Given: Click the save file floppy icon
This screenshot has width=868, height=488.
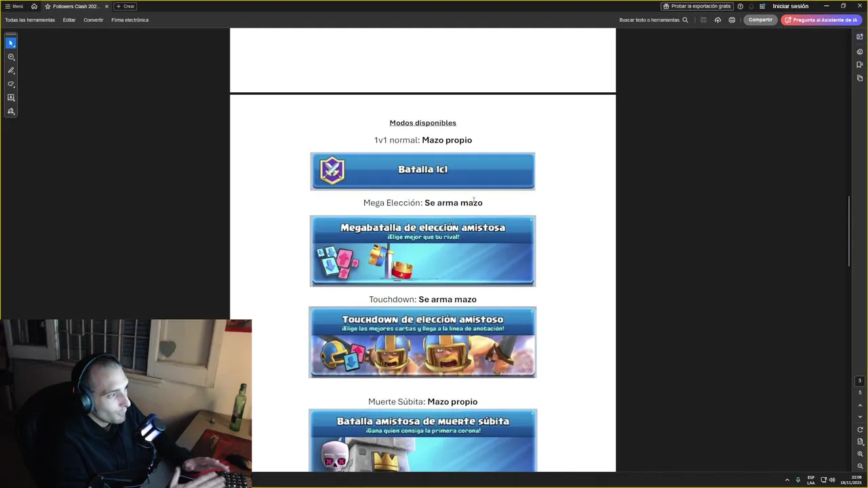Looking at the screenshot, I should tap(703, 20).
